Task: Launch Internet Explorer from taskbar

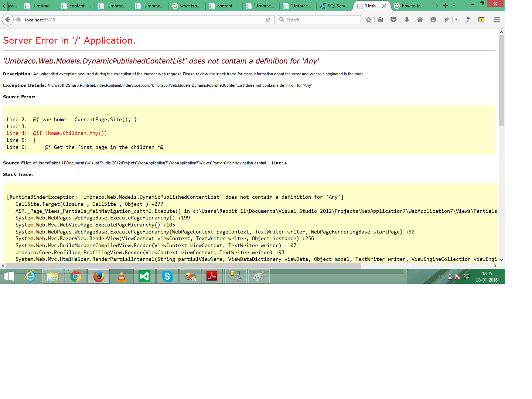Action: [30, 276]
